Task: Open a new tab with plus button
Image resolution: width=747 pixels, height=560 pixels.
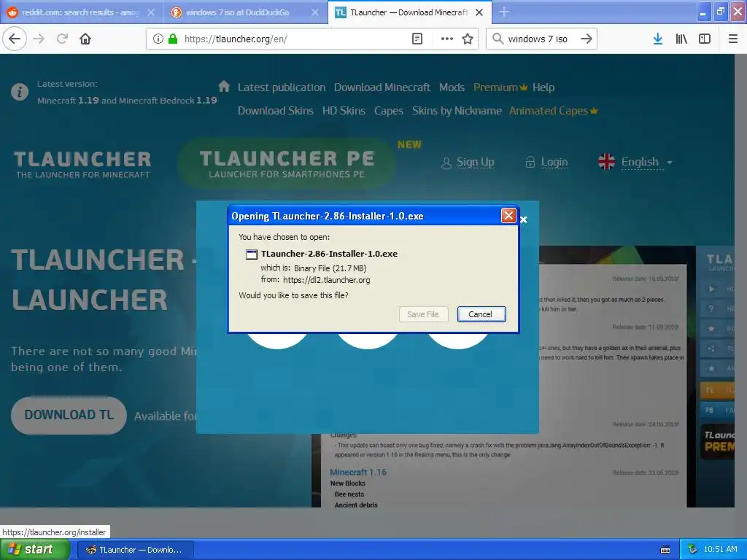Action: click(504, 12)
